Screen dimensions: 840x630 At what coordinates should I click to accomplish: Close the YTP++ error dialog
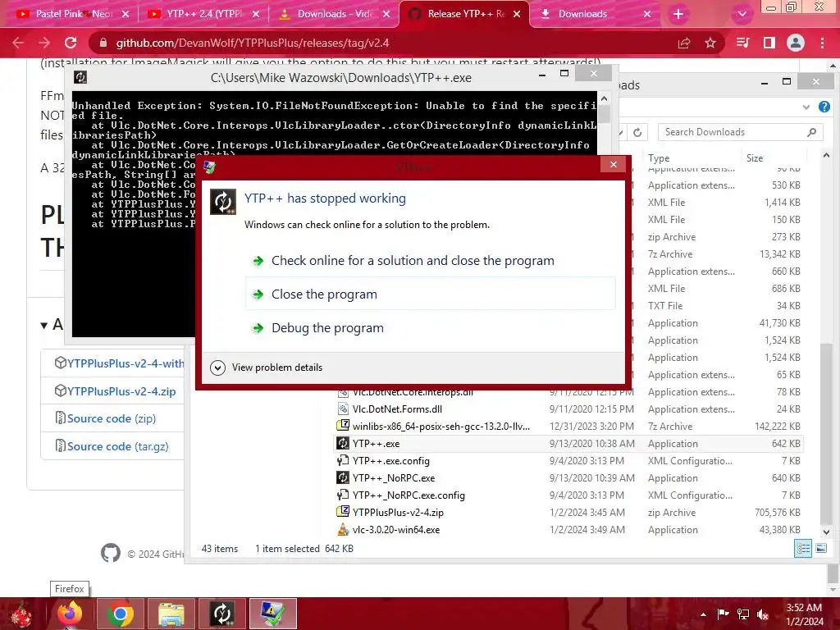click(614, 164)
